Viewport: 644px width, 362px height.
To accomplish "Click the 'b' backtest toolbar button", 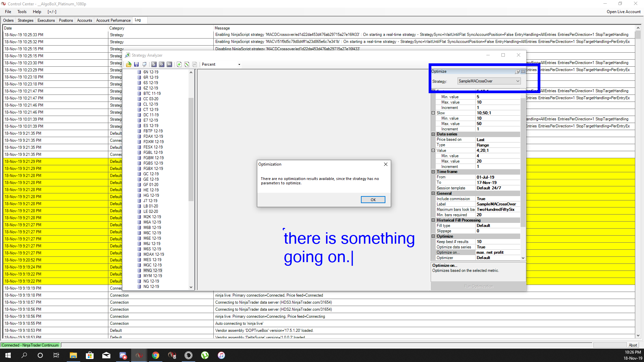I will 154,64.
